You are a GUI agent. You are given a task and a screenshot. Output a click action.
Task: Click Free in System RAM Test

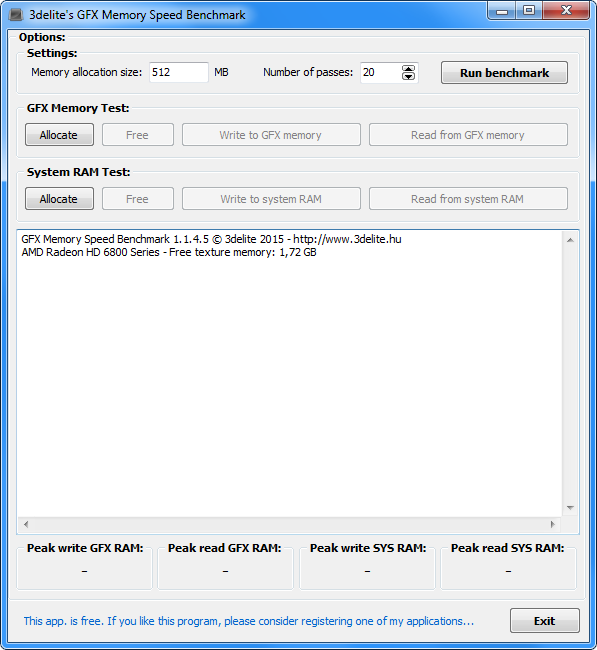coord(138,199)
